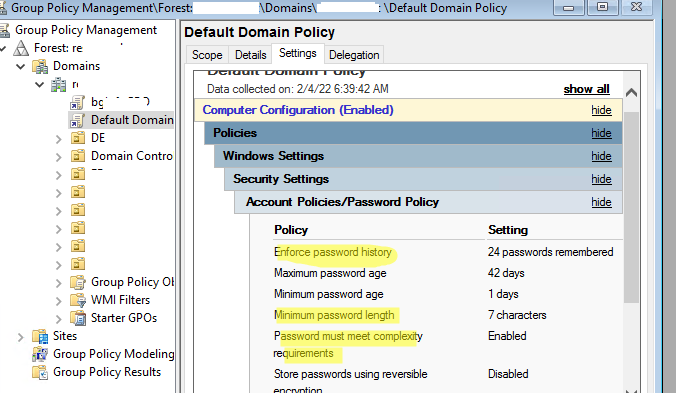Viewport: 676px width, 393px height.
Task: Hide the Account Policies/Password Policy section
Action: pos(601,202)
